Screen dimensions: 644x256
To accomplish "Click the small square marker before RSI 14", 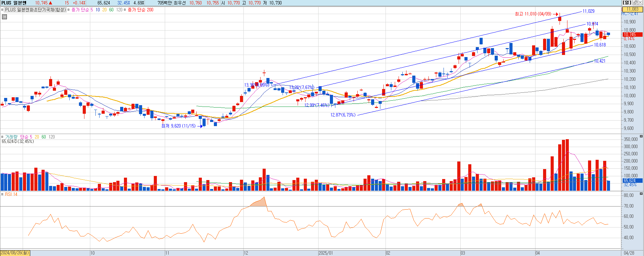I will pos(2,194).
